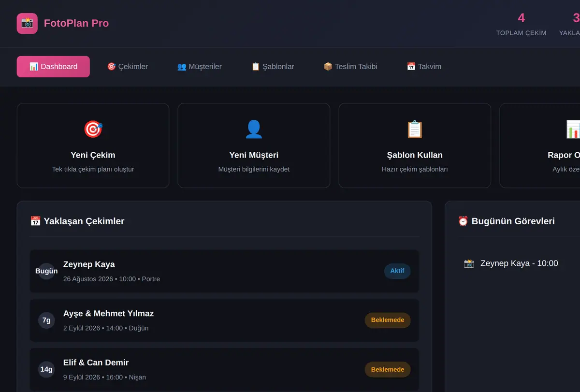
Task: Switch to the Takvim tab
Action: click(x=424, y=67)
